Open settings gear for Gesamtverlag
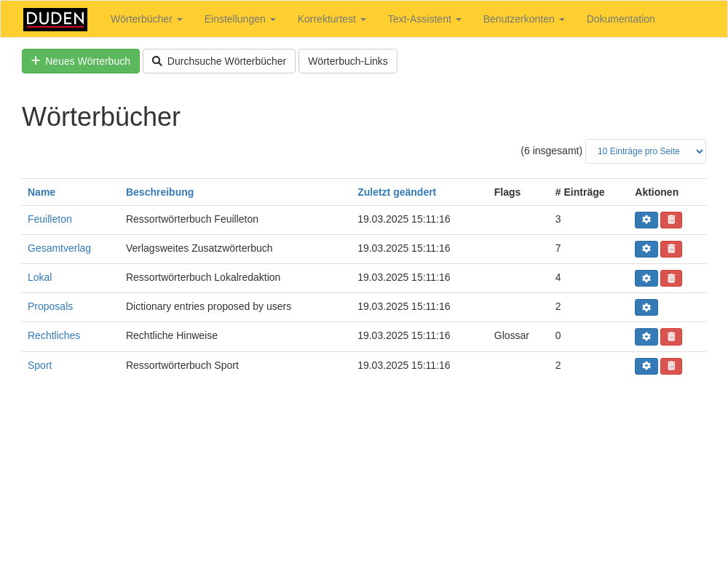Screen dimensions: 728x582 pyautogui.click(x=646, y=249)
